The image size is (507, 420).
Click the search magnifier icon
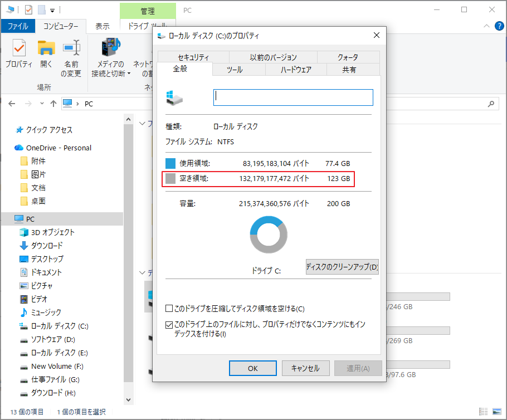point(491,104)
